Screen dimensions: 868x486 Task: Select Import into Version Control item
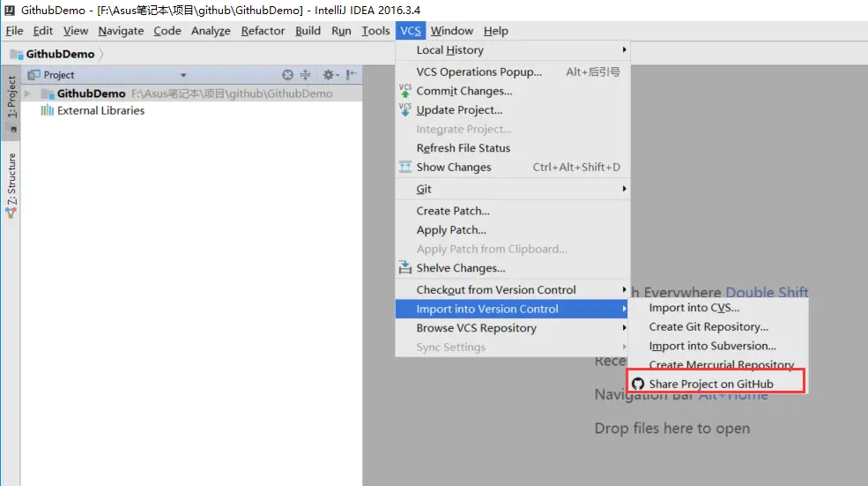tap(513, 309)
